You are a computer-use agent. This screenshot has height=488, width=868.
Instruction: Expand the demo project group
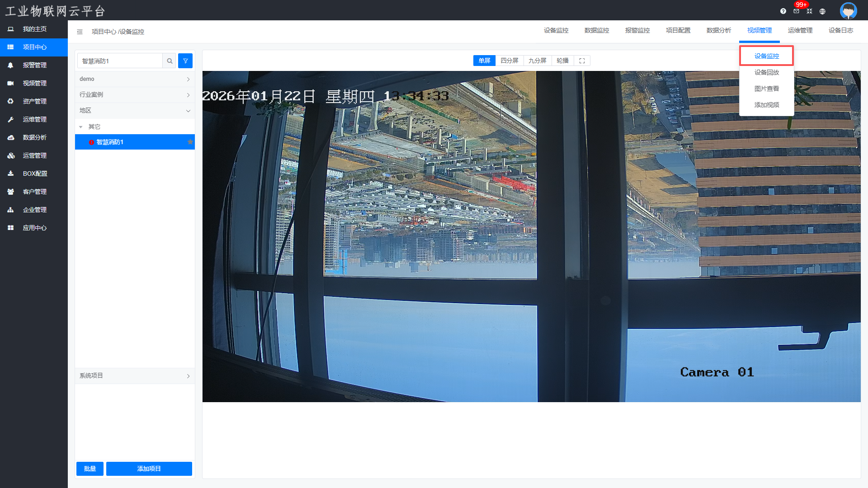pos(135,79)
